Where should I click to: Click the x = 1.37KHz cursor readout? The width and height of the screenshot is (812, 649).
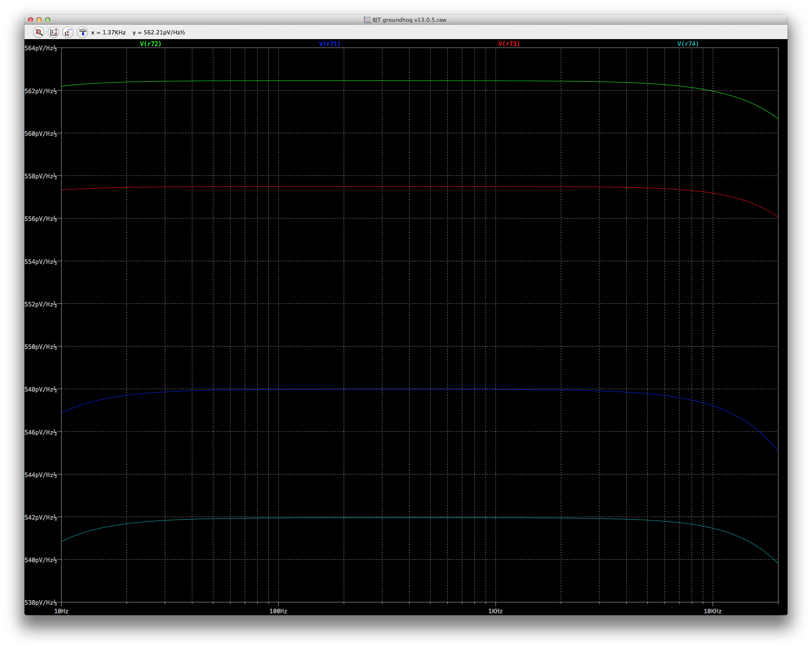[x=108, y=33]
